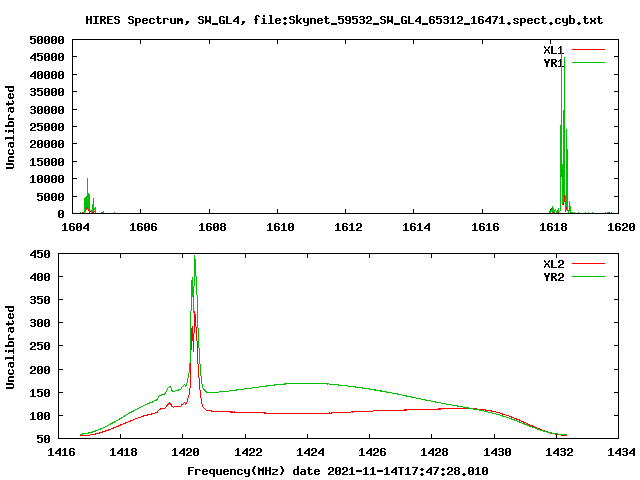Click the 1612 x-axis tick label

[x=348, y=227]
